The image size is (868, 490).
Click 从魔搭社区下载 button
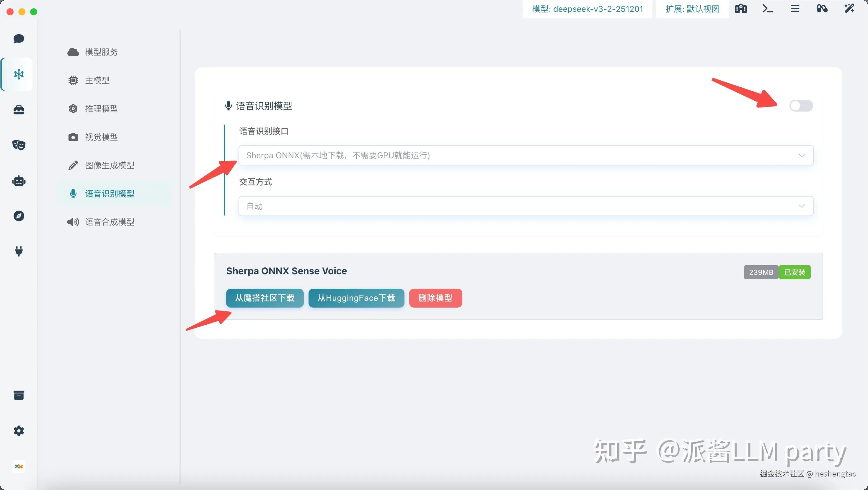click(265, 298)
